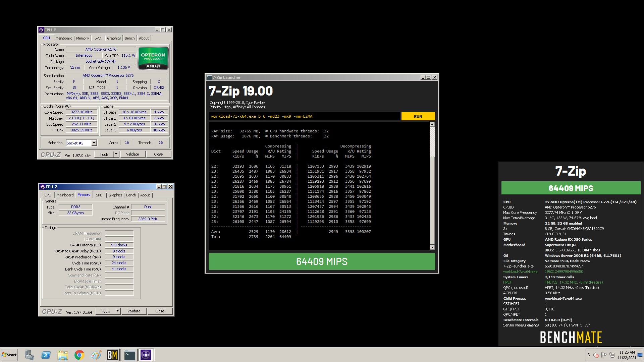Open Memory tab in the upper CPU-Z window
This screenshot has height=362, width=644.
coord(83,38)
